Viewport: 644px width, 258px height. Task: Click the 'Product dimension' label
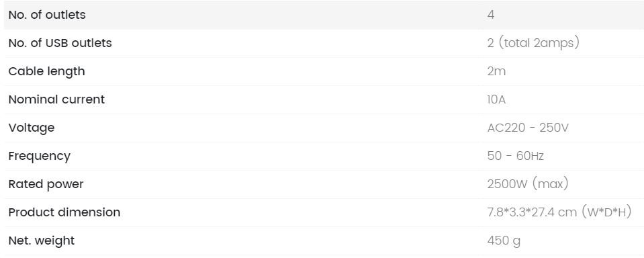[x=64, y=212]
